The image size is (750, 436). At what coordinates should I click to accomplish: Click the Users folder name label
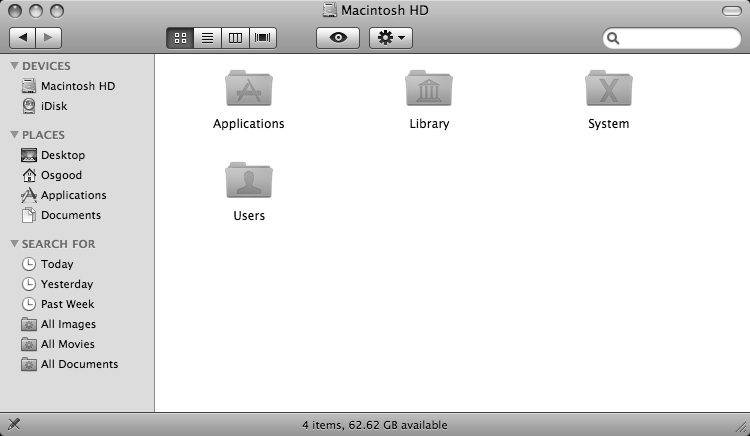(x=249, y=216)
